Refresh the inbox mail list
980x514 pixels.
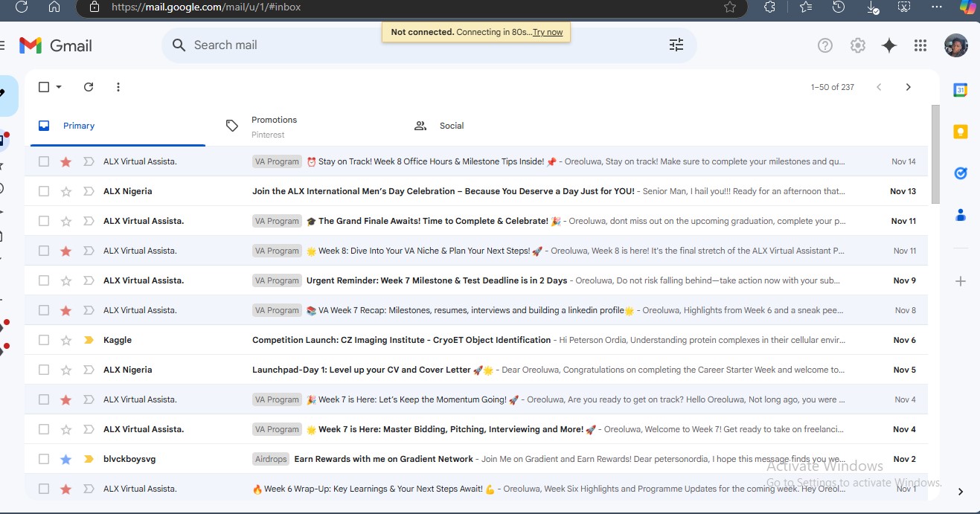(x=89, y=87)
